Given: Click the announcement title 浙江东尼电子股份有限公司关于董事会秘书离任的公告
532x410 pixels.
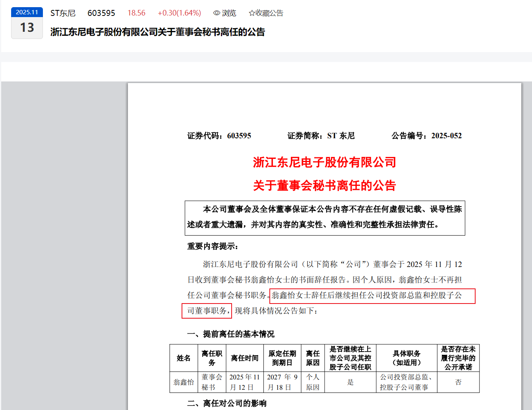Looking at the screenshot, I should point(158,32).
